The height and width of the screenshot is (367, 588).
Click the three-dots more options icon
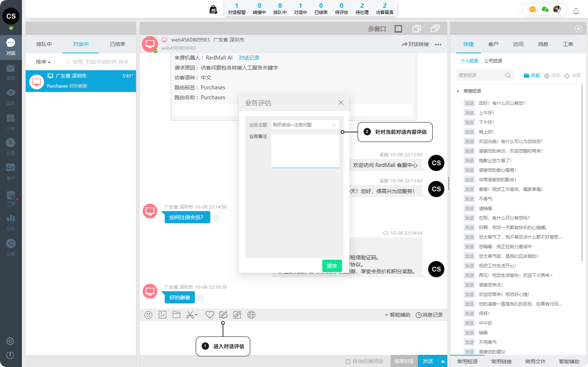(x=438, y=44)
